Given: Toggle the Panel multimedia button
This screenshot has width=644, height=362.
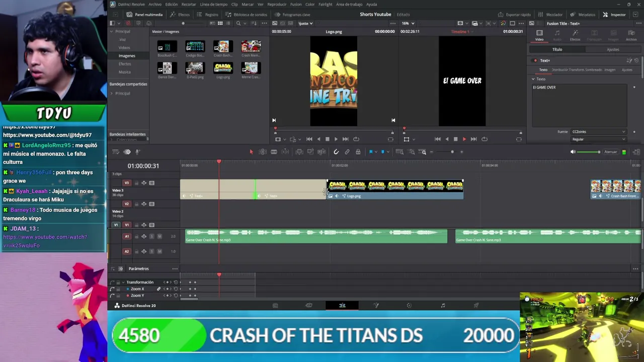Looking at the screenshot, I should (145, 15).
